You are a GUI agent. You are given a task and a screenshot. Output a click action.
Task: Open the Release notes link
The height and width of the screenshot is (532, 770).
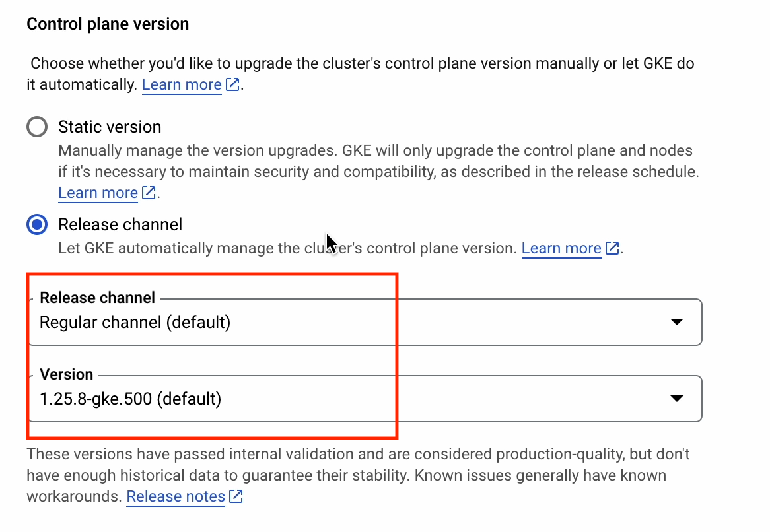pyautogui.click(x=176, y=497)
